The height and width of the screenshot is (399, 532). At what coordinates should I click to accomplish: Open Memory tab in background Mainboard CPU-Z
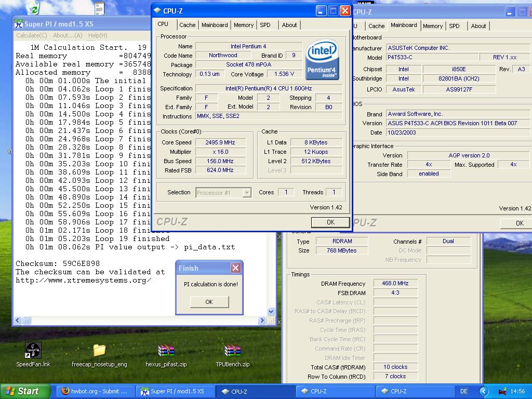433,26
